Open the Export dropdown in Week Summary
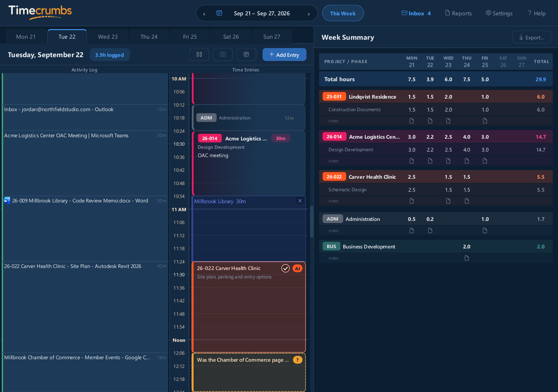This screenshot has height=392, width=558. pyautogui.click(x=531, y=37)
